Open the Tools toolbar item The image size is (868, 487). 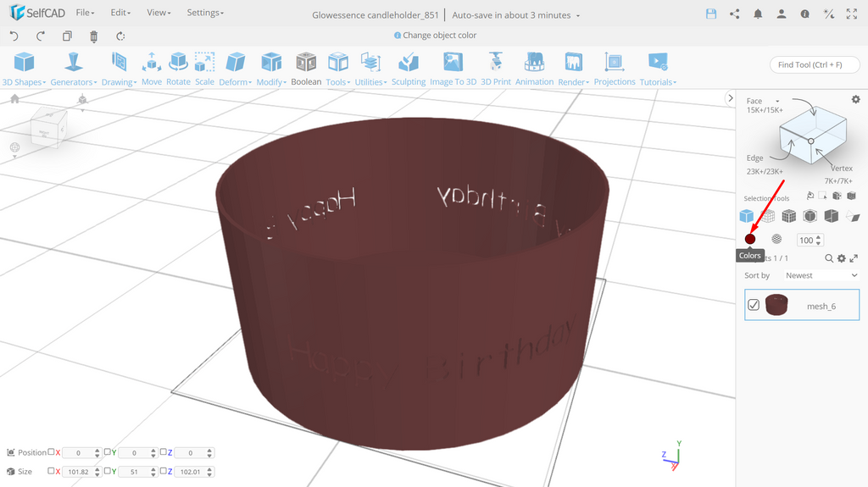tap(337, 69)
